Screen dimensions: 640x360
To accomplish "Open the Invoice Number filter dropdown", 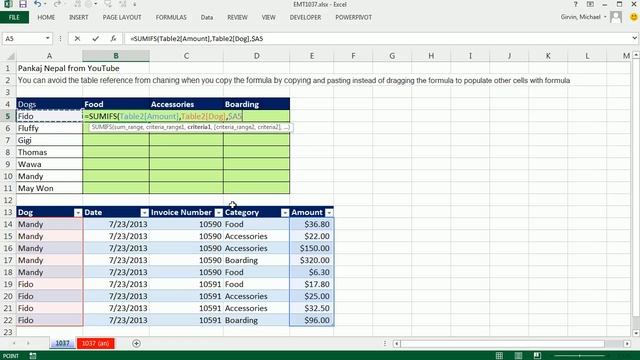I will [219, 213].
